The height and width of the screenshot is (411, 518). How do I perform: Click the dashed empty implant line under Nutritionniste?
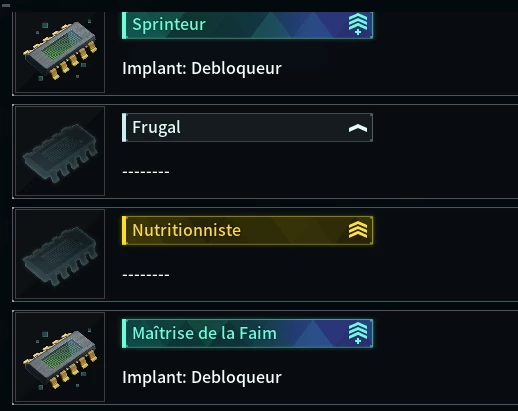point(146,275)
